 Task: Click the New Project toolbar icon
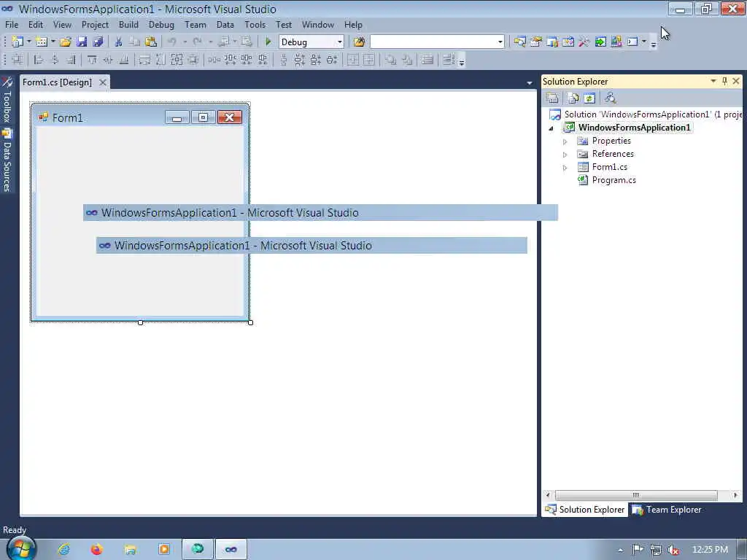(18, 42)
